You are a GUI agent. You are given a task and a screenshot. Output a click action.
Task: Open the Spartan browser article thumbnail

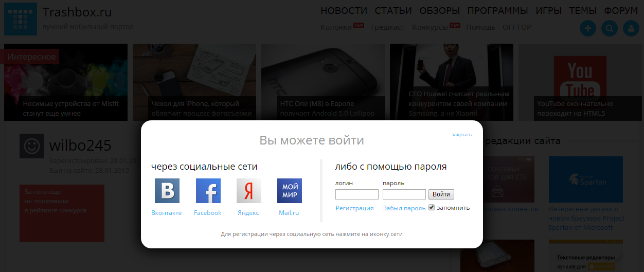coord(586,178)
